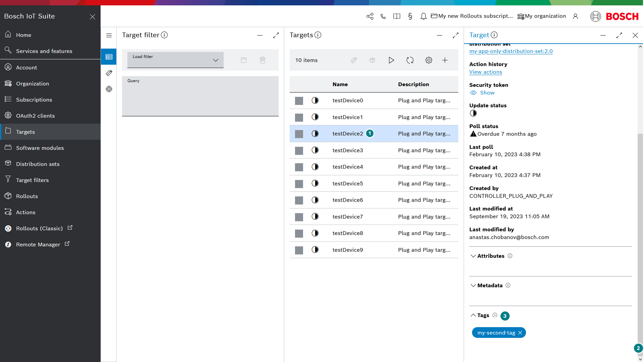Viewport: 644px width, 362px height.
Task: Open Services and features
Action: pos(50,51)
